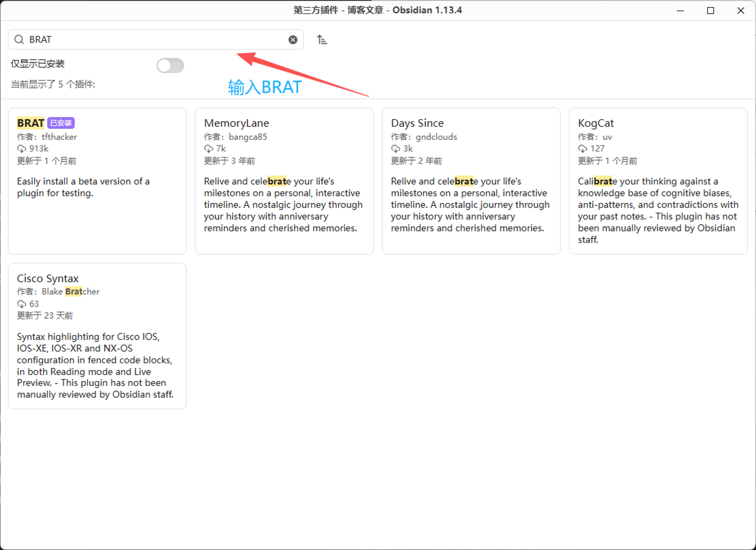756x550 pixels.
Task: Click the '当前显示了 5 个插件' count text
Action: pyautogui.click(x=53, y=85)
